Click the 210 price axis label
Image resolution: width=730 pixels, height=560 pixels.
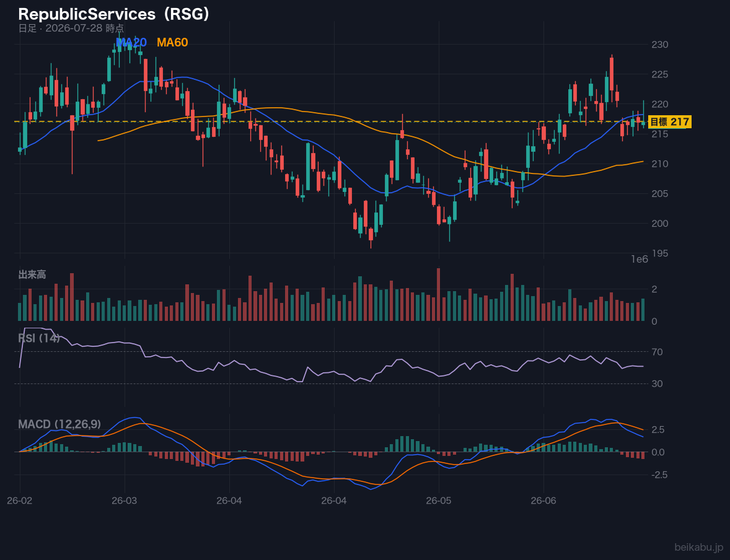[660, 164]
